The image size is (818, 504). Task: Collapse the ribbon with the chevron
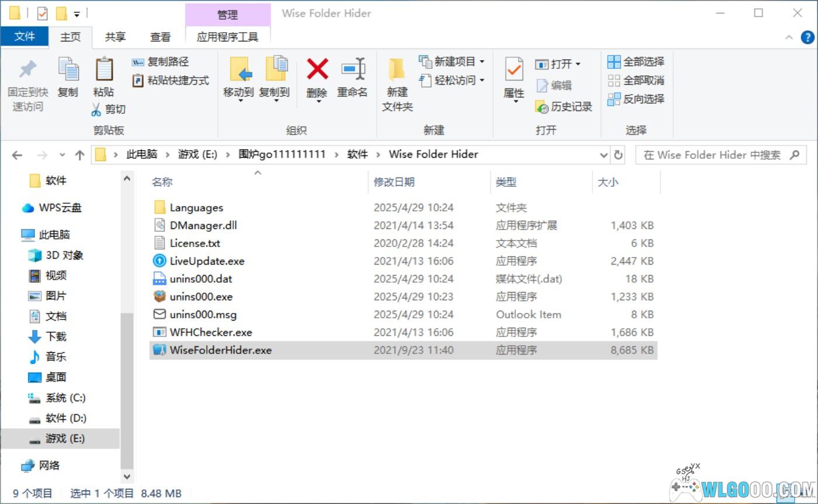pyautogui.click(x=789, y=37)
